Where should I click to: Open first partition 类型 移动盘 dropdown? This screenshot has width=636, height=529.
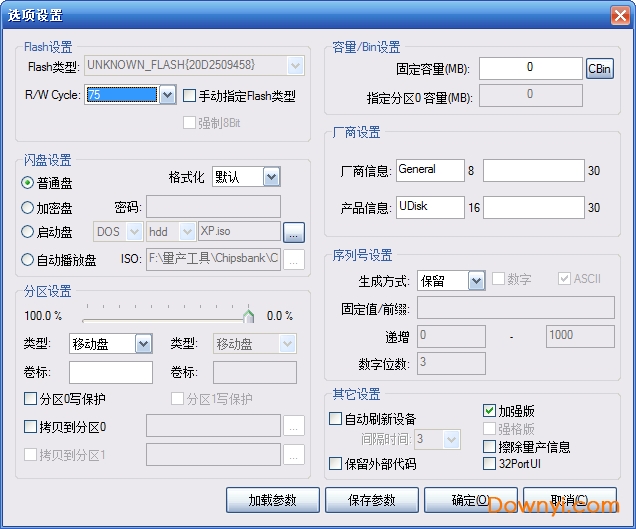[143, 344]
